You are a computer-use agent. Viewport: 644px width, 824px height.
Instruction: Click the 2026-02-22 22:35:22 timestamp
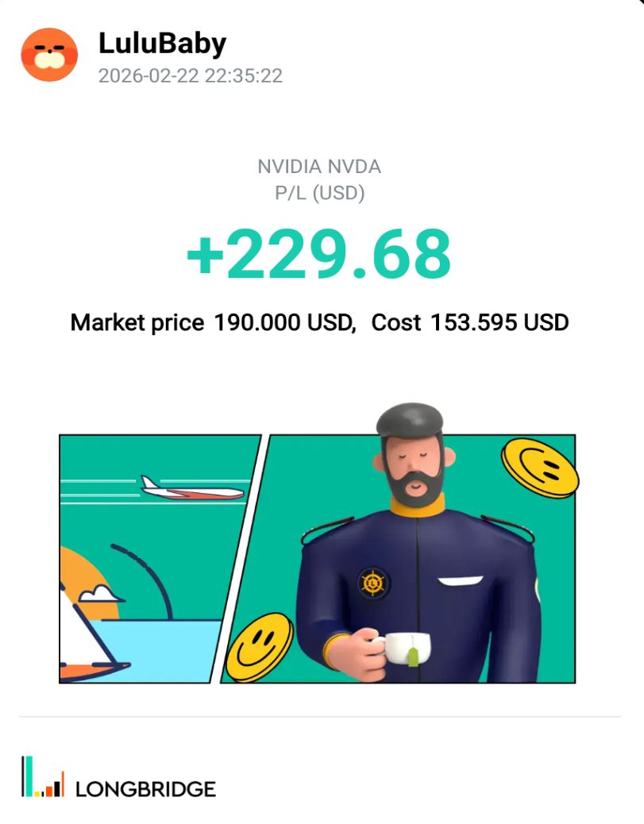tap(191, 76)
